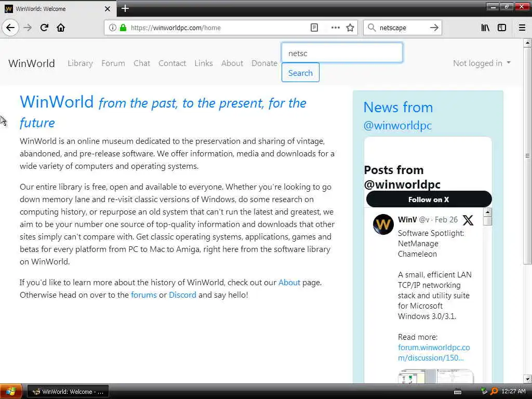
Task: Open the Discord link
Action: [182, 295]
